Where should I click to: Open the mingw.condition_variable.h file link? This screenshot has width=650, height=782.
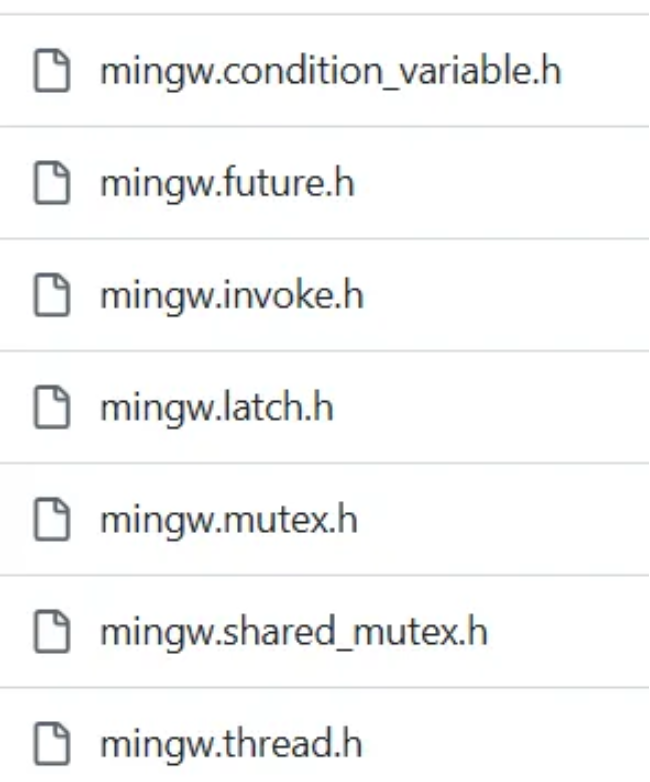tap(331, 71)
